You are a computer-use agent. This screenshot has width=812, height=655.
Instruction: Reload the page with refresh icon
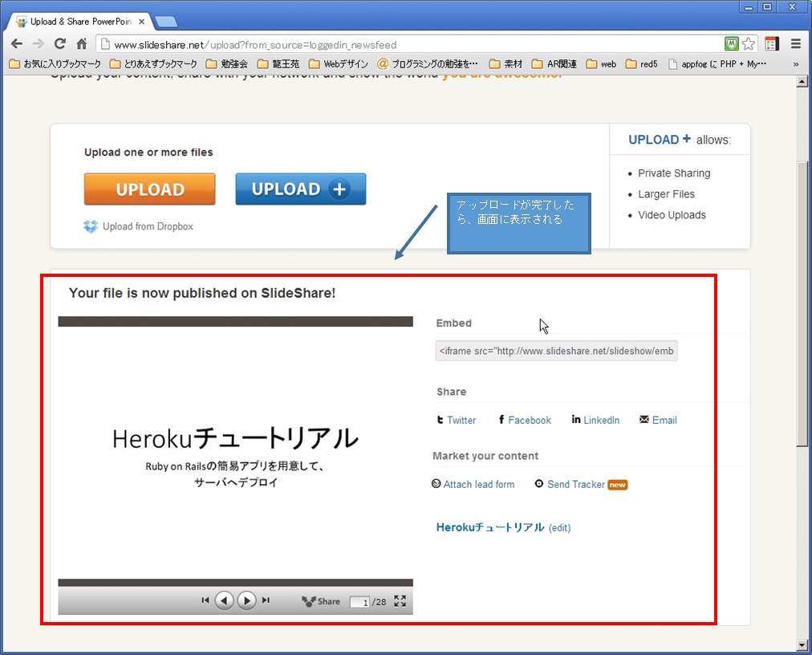point(60,44)
